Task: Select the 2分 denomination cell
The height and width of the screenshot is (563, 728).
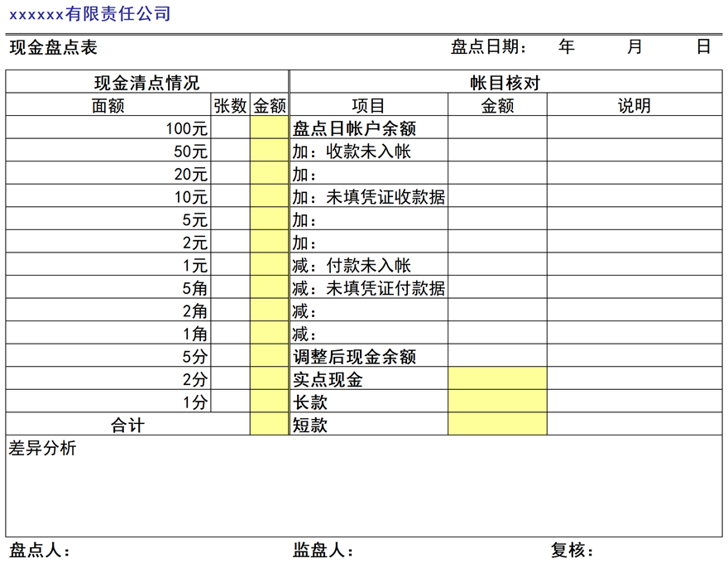Action: point(108,378)
